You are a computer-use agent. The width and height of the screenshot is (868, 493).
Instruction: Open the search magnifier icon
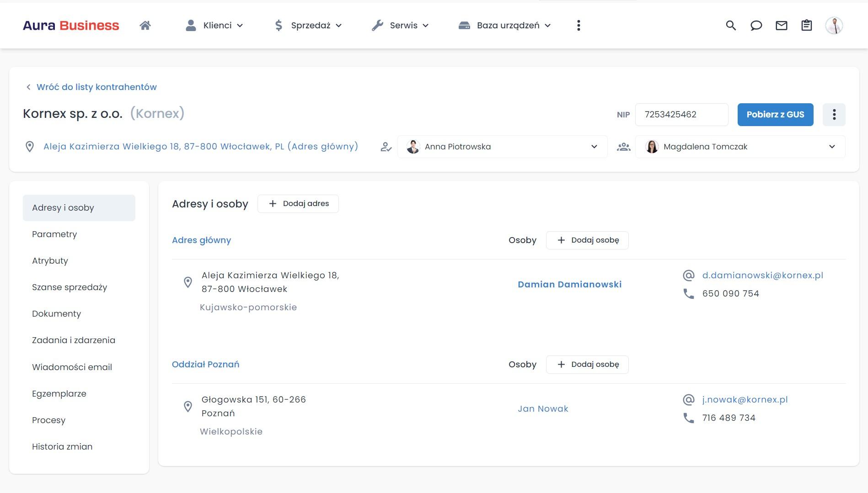[x=731, y=26]
